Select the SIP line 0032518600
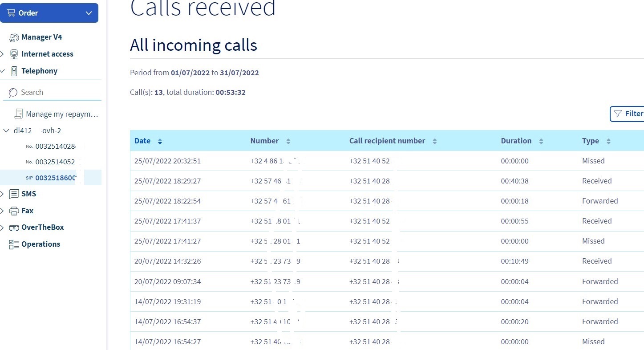644x350 pixels. click(56, 178)
